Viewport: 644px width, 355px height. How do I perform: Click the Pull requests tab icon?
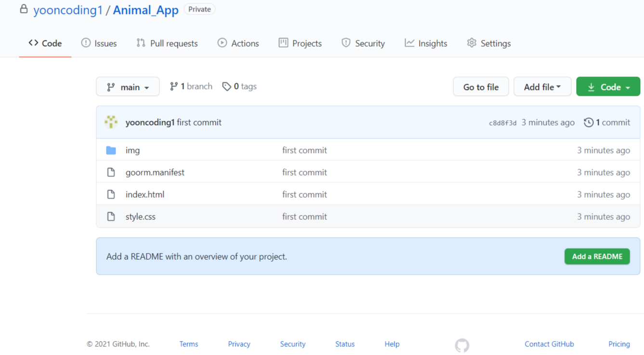(141, 43)
